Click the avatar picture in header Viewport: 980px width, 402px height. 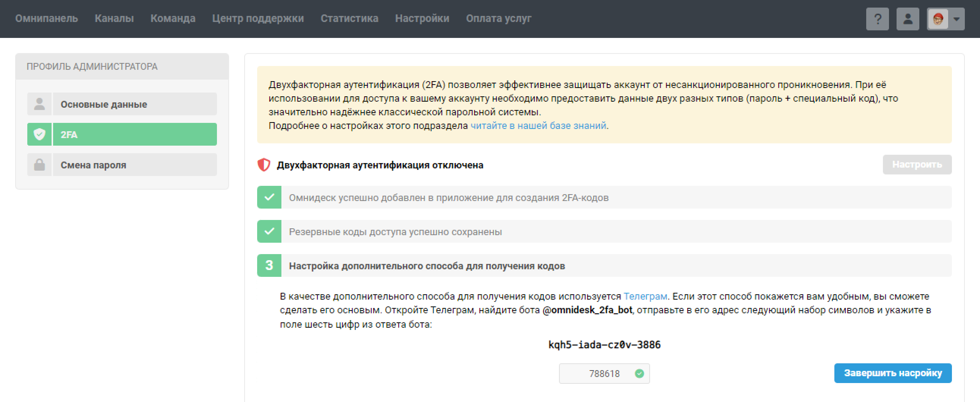[x=938, y=19]
